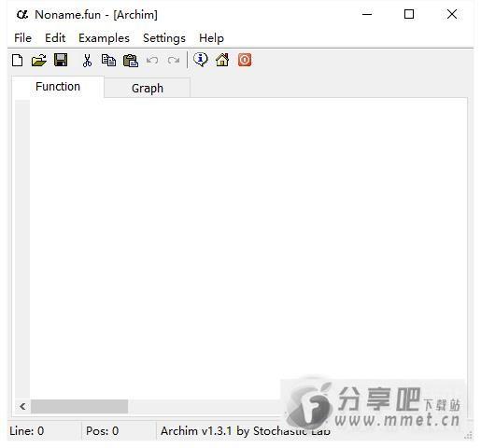Click inside the function text editor area
This screenshot has height=448, width=481.
(248, 249)
